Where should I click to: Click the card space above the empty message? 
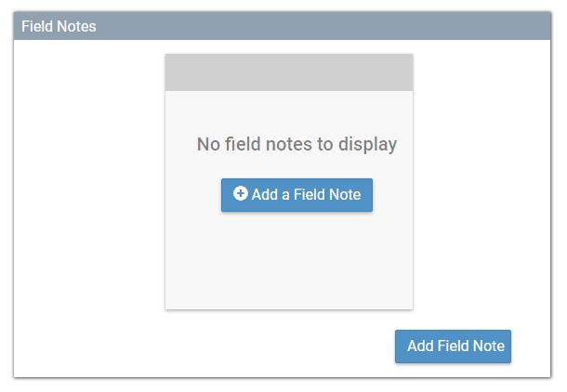pyautogui.click(x=289, y=111)
